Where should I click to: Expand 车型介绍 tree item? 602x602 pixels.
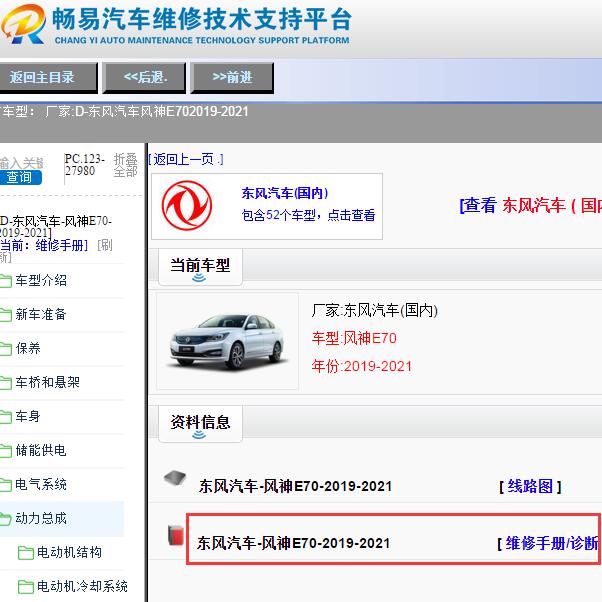coord(41,281)
